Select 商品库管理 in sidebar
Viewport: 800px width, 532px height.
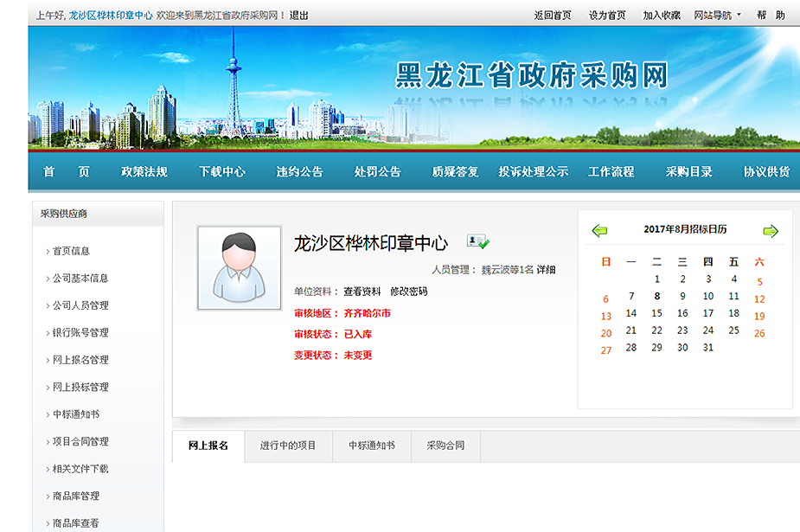75,496
